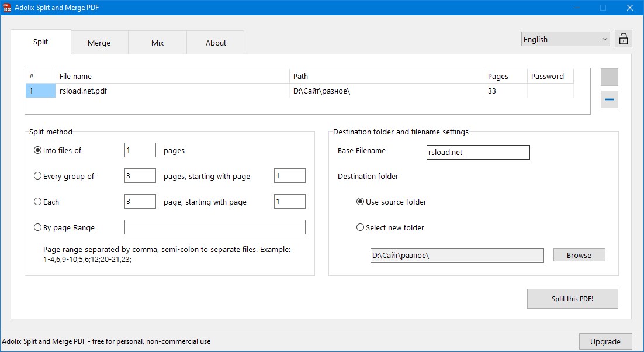The height and width of the screenshot is (352, 644).
Task: Click the Upgrade button
Action: 605,341
